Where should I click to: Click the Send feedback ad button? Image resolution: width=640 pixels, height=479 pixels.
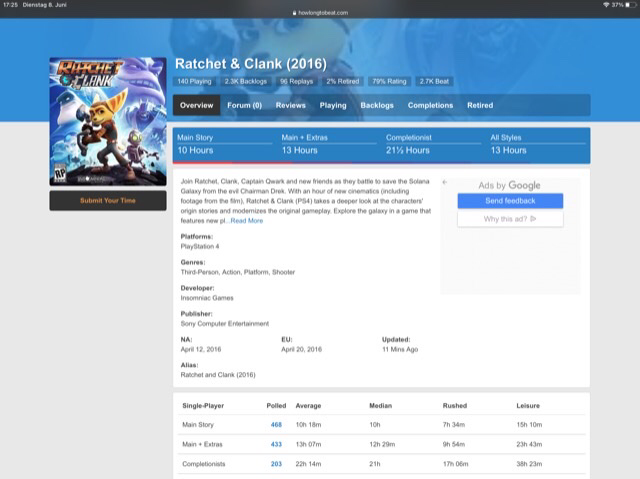click(x=510, y=201)
